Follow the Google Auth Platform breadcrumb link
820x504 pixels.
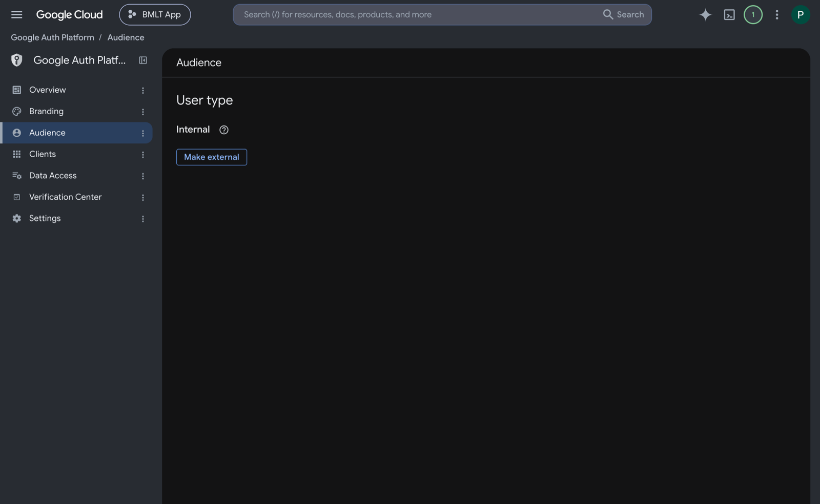click(52, 37)
